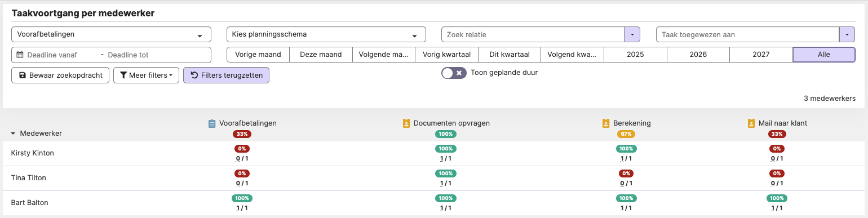The height and width of the screenshot is (218, 868).
Task: Open the Meer filters dropdown
Action: click(x=147, y=75)
